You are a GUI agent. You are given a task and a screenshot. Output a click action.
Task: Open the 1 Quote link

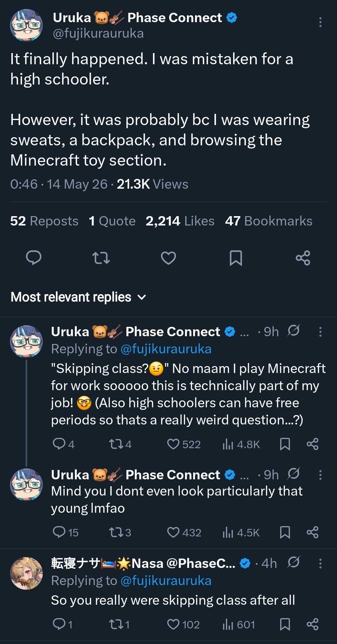(112, 221)
